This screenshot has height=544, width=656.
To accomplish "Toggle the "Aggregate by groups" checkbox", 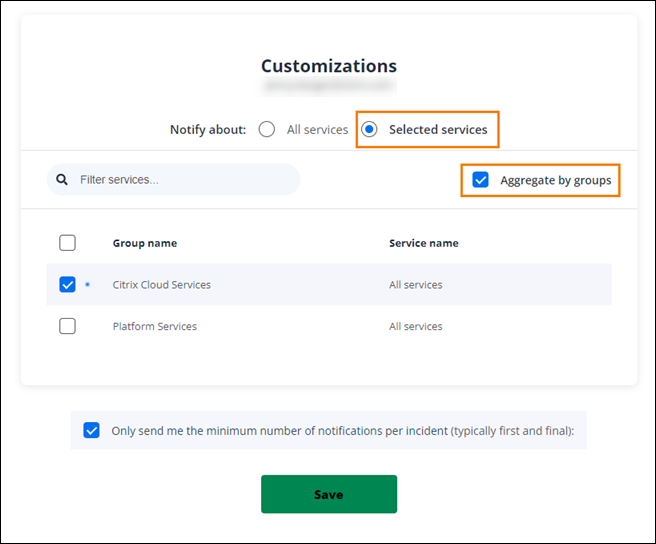I will [x=481, y=180].
